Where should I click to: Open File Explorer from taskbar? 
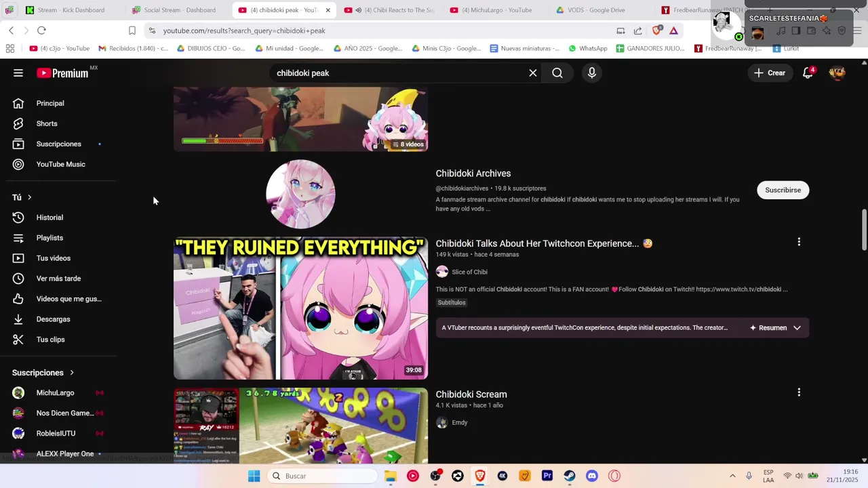point(391,476)
